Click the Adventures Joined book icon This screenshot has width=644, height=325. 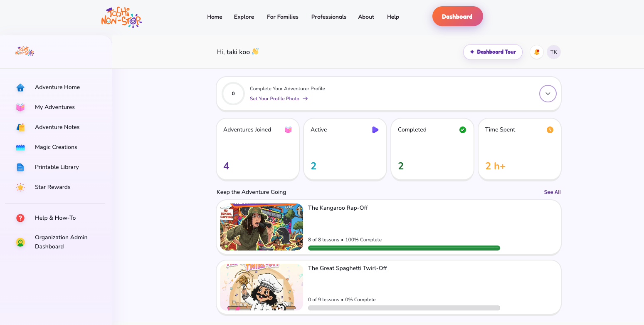coord(288,130)
